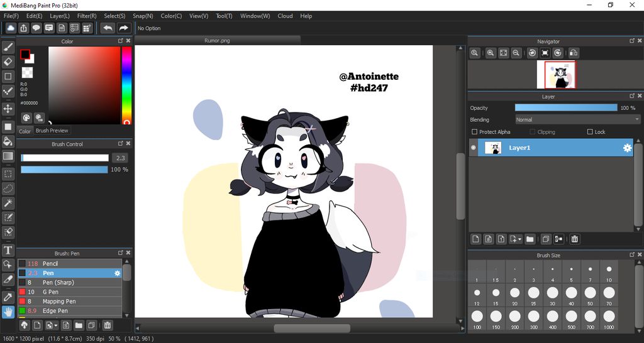Image resolution: width=644 pixels, height=343 pixels.
Task: Choose brush size 100 preset
Action: [x=477, y=318]
